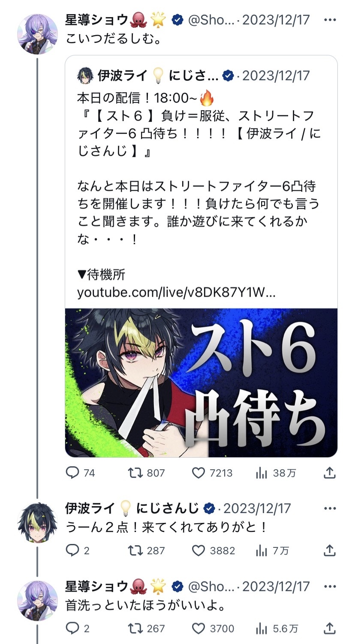
Task: Open more options on 伊波ライ's reply
Action: coord(330,508)
